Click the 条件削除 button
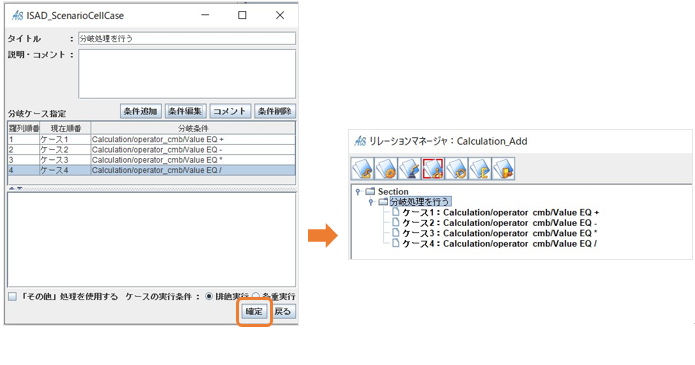The image size is (695, 365). (x=274, y=111)
